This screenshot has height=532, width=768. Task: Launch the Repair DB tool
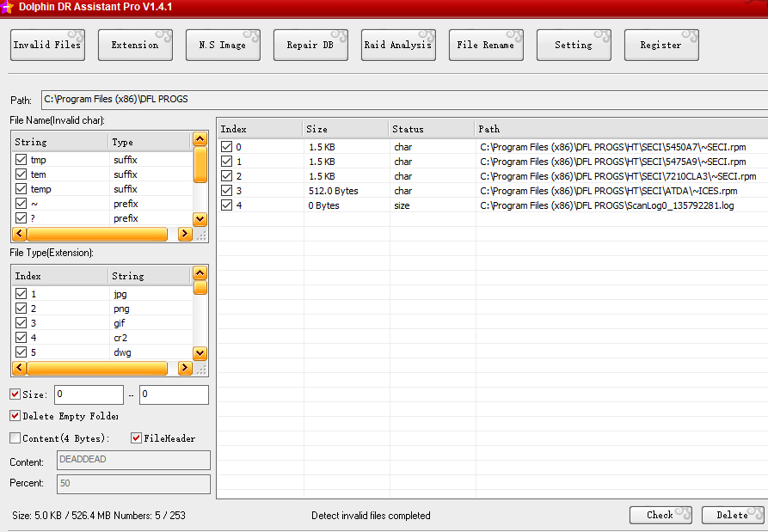pos(310,44)
